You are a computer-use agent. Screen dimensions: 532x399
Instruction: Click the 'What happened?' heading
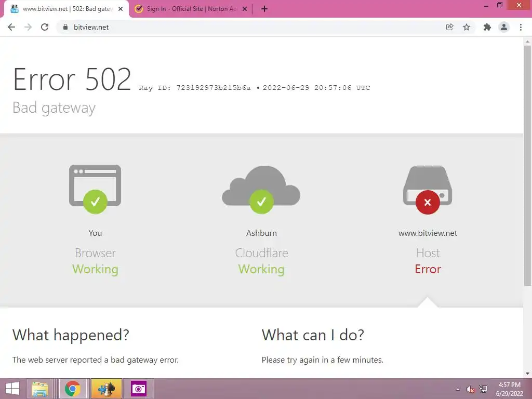(71, 335)
